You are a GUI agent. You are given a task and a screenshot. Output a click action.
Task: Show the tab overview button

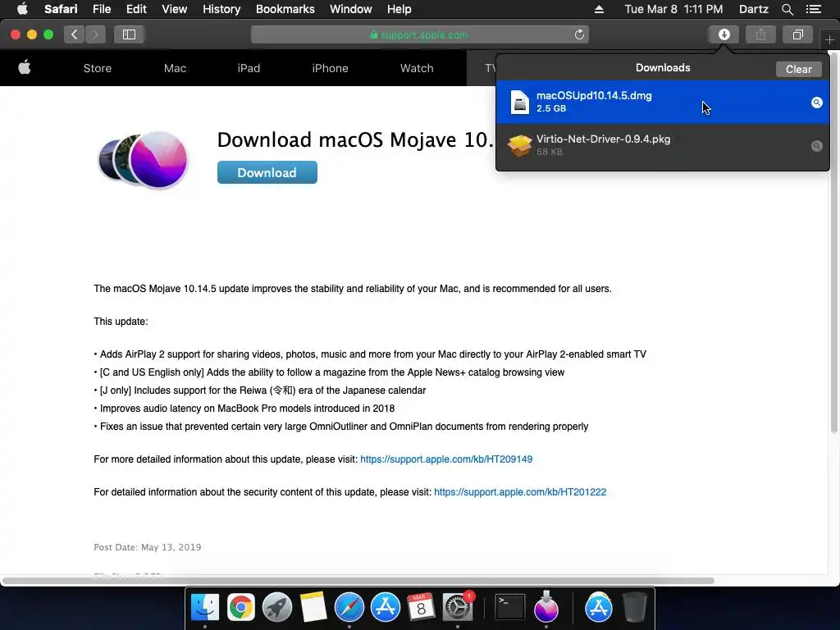797,34
